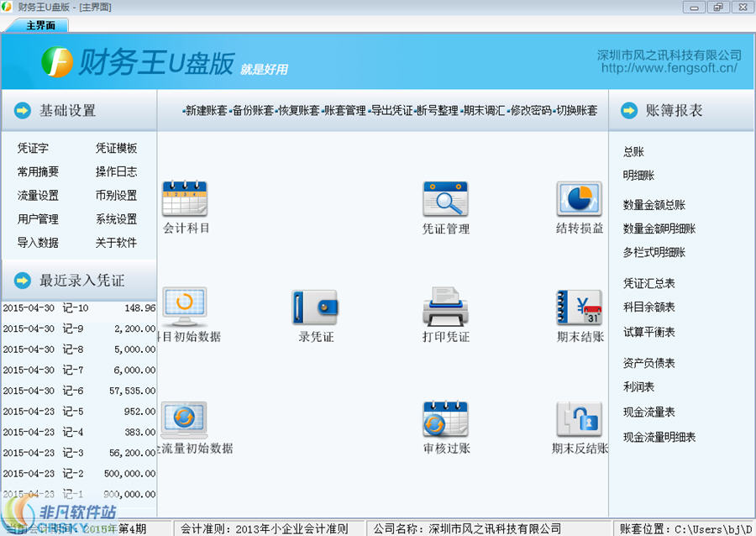The width and height of the screenshot is (756, 536).
Task: Click the 会计准则 status bar entry
Action: [269, 528]
